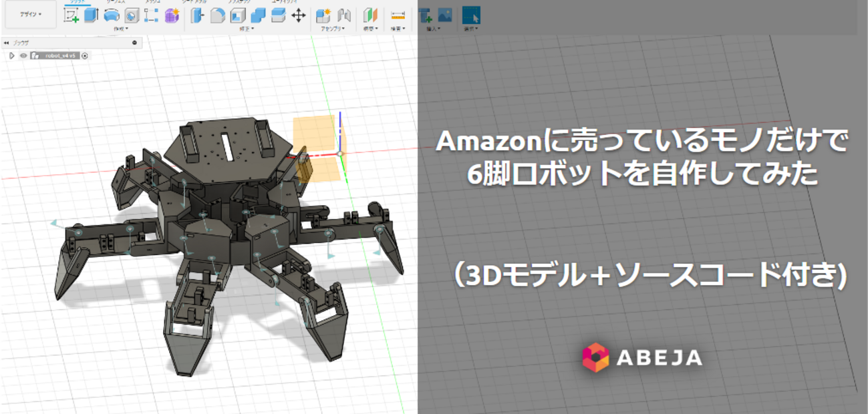This screenshot has height=414, width=868.
Task: Open the purple Create Form icon
Action: point(171,15)
